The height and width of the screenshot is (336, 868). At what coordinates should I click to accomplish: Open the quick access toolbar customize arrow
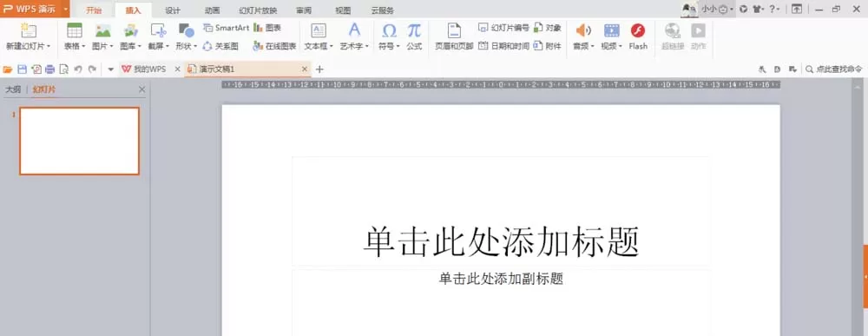pyautogui.click(x=110, y=69)
